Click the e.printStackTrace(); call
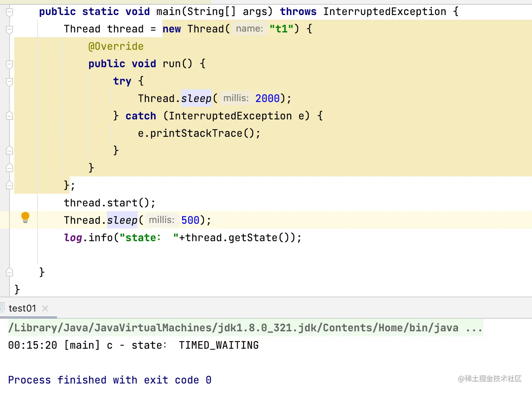Image resolution: width=532 pixels, height=393 pixels. coord(199,133)
